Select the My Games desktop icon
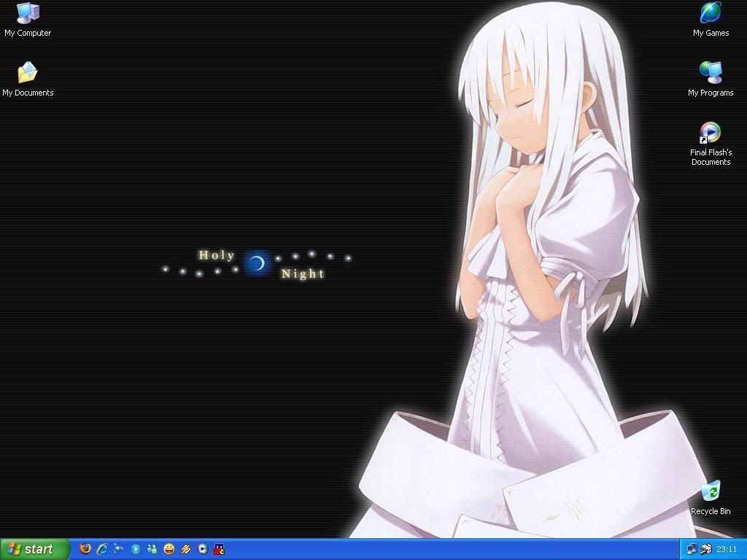747x560 pixels. point(711,13)
